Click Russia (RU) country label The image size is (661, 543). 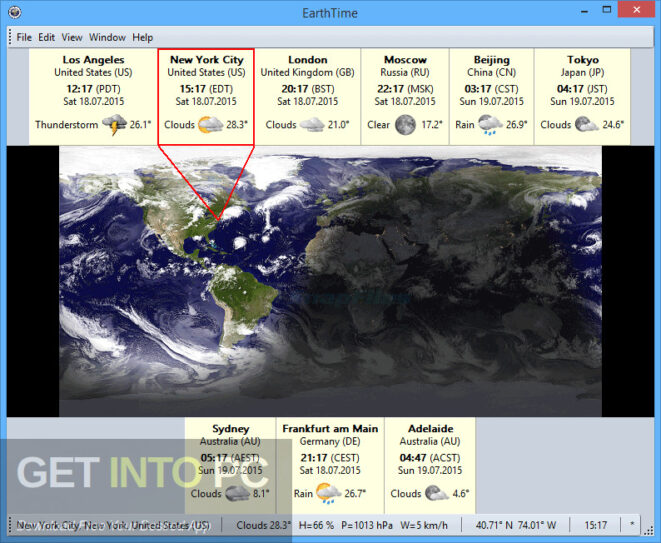point(405,73)
